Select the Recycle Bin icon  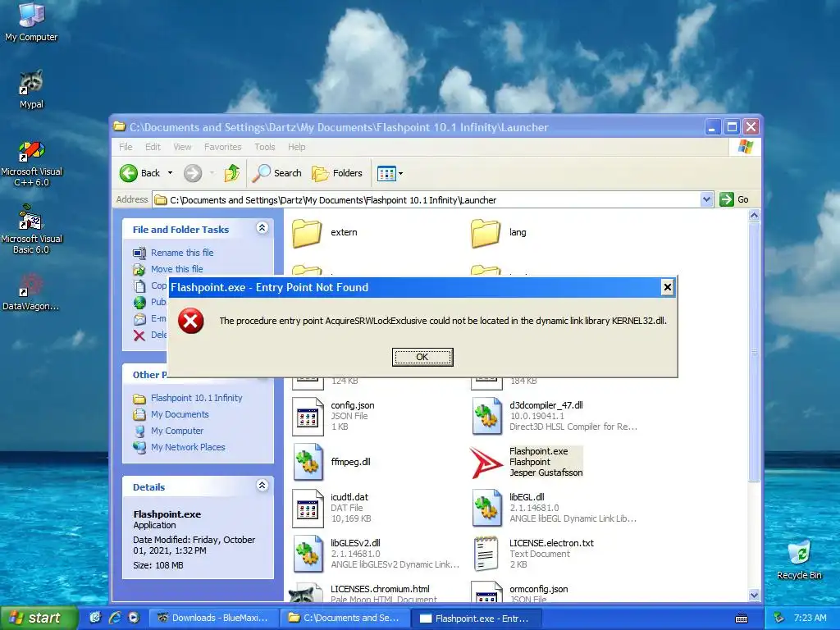coord(799,559)
